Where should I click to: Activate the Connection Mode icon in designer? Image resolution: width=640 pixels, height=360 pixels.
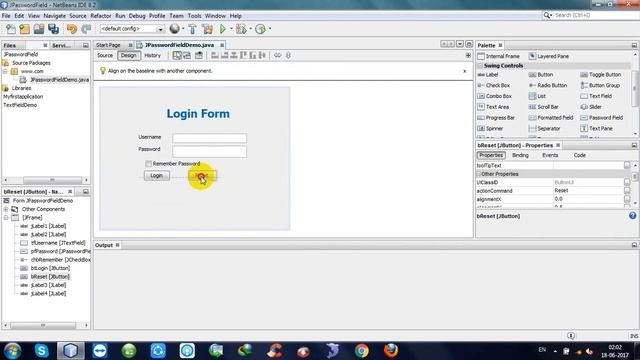187,56
